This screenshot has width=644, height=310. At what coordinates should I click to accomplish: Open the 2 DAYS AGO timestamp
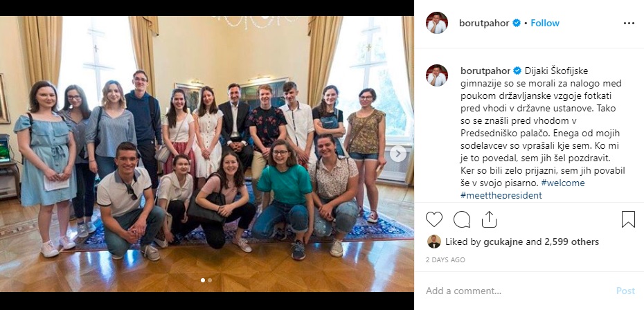(x=445, y=260)
